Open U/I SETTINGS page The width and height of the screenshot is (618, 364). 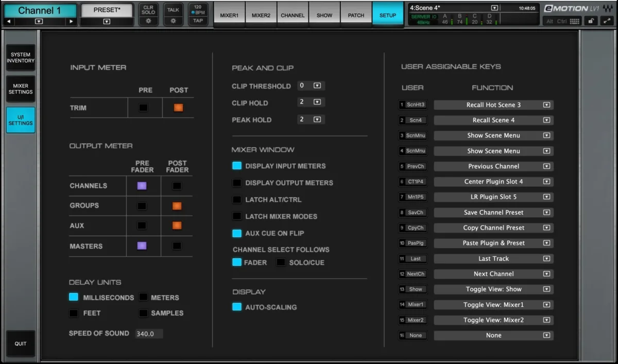coord(21,120)
